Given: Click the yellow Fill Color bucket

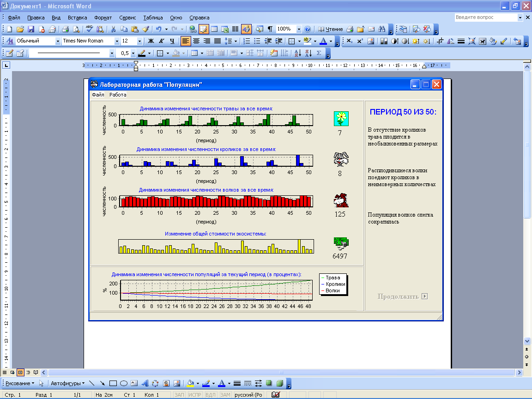Looking at the screenshot, I should coord(190,383).
